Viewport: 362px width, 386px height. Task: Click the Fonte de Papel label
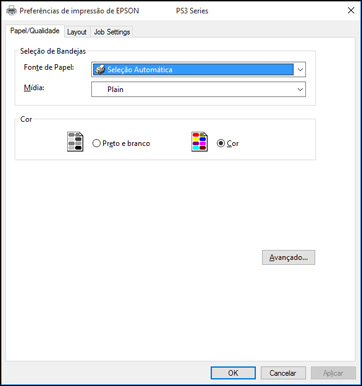click(49, 67)
